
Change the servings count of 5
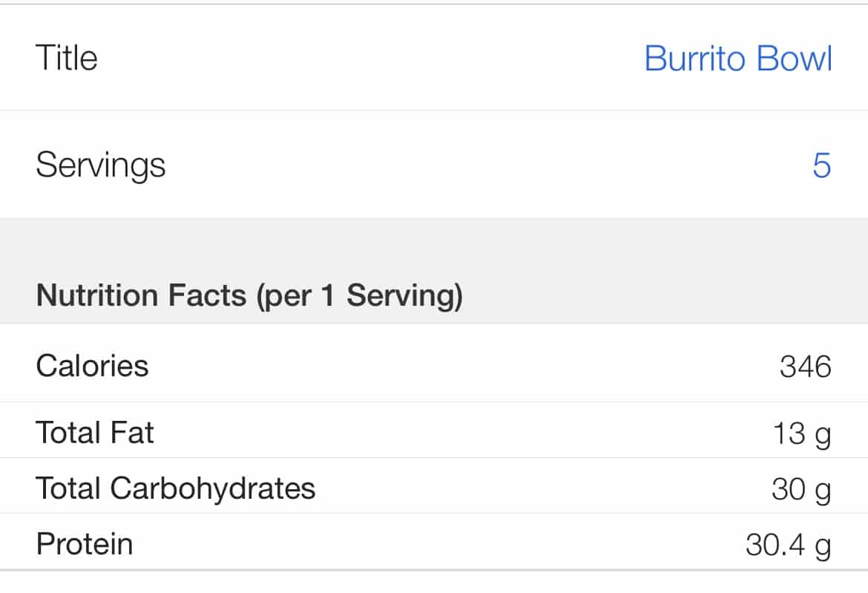tap(821, 165)
